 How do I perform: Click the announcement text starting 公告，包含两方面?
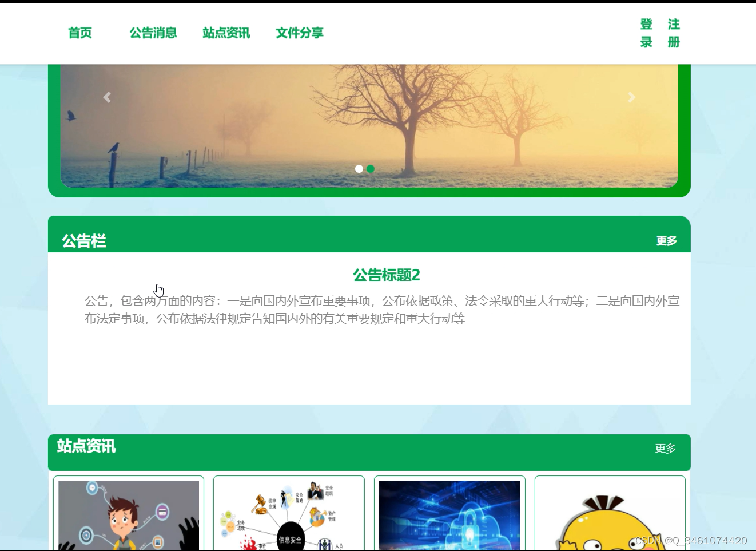(382, 310)
